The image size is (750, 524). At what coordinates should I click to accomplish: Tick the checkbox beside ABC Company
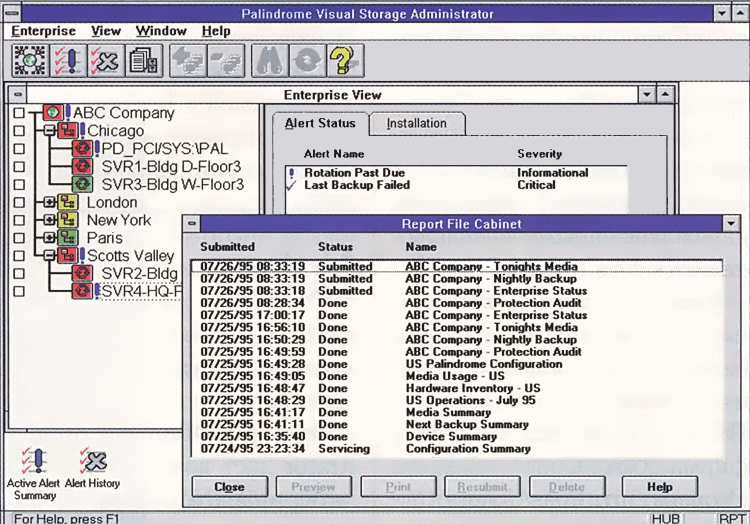click(19, 113)
